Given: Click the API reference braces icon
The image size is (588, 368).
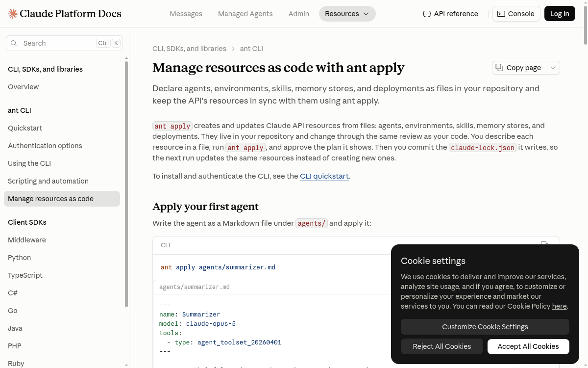Looking at the screenshot, I should coord(427,14).
